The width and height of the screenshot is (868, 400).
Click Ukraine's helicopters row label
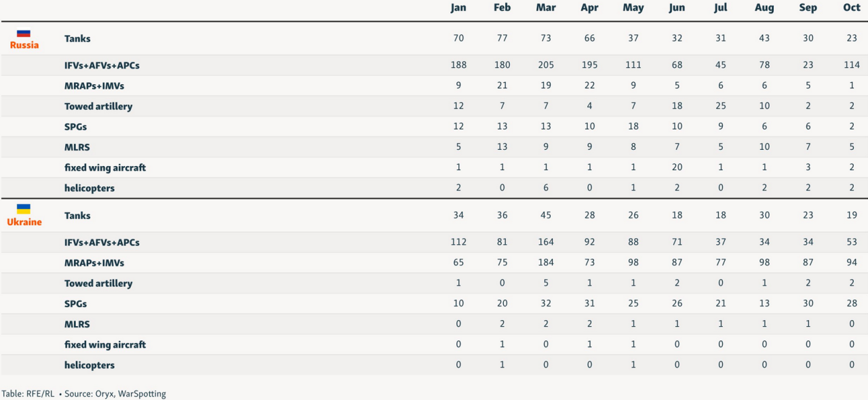click(x=90, y=365)
